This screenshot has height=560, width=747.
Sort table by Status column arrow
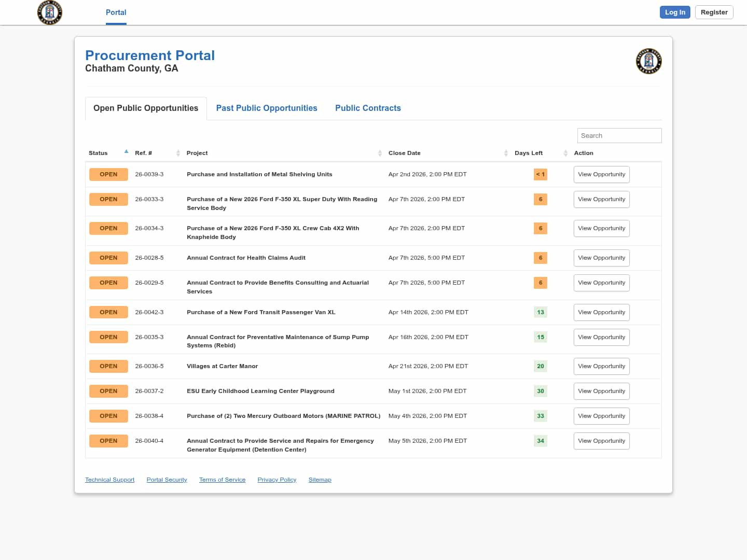[126, 152]
